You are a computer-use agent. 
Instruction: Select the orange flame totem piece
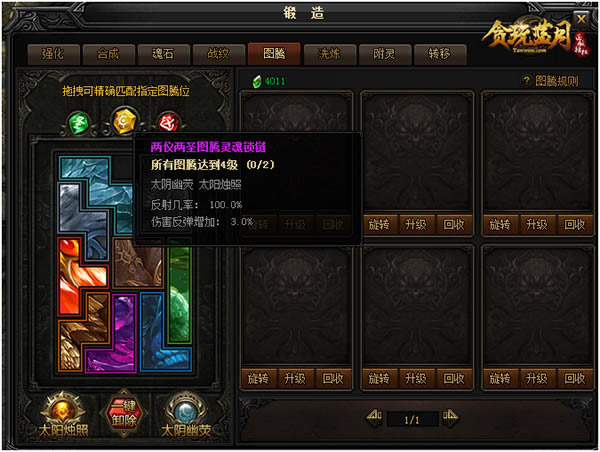click(82, 276)
